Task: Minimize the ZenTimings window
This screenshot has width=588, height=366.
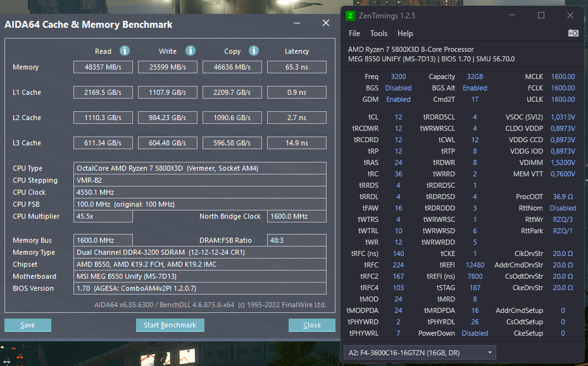Action: pos(512,15)
